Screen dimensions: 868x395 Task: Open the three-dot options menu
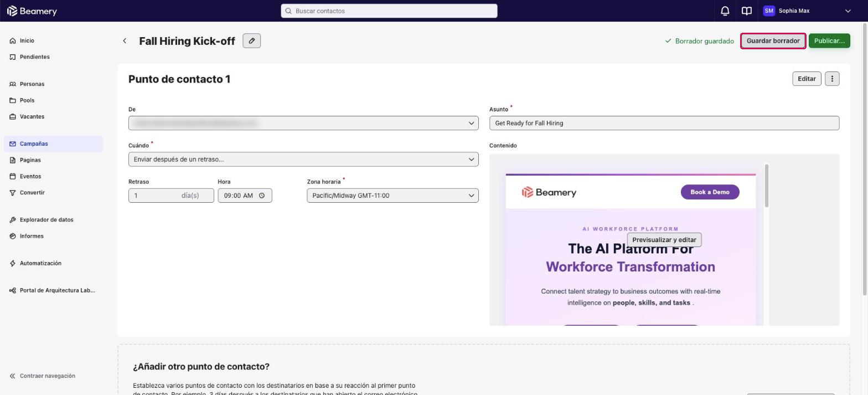[832, 79]
